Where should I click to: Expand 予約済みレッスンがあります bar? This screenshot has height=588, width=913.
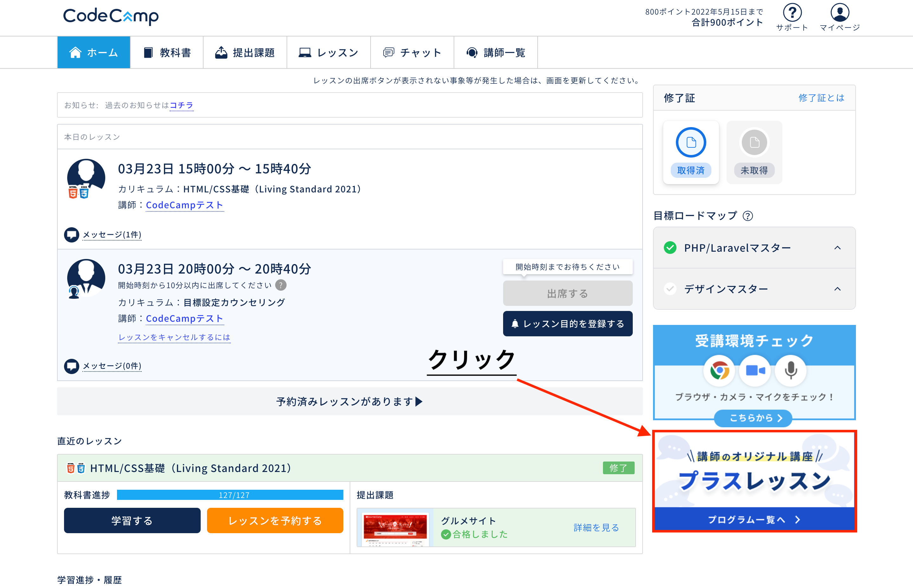(x=349, y=401)
